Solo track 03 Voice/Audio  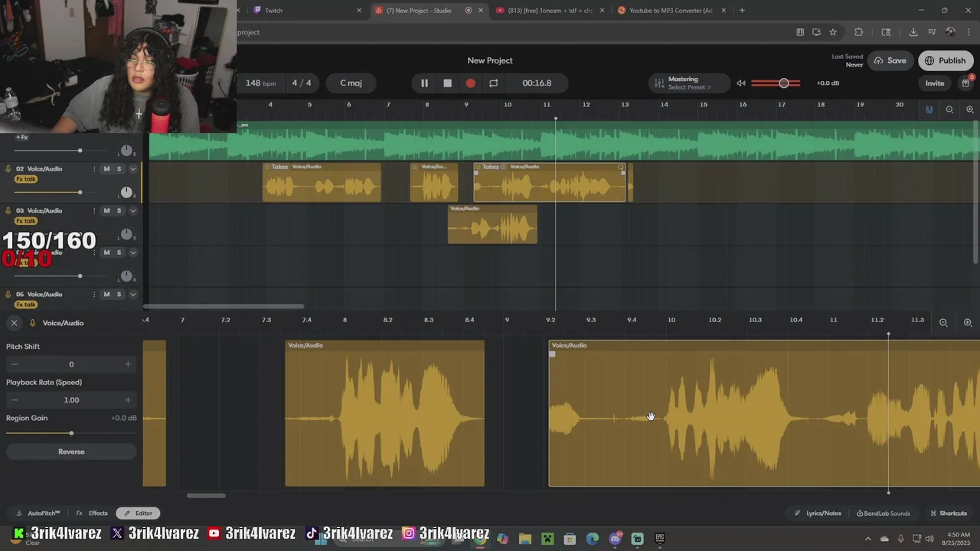pos(119,210)
